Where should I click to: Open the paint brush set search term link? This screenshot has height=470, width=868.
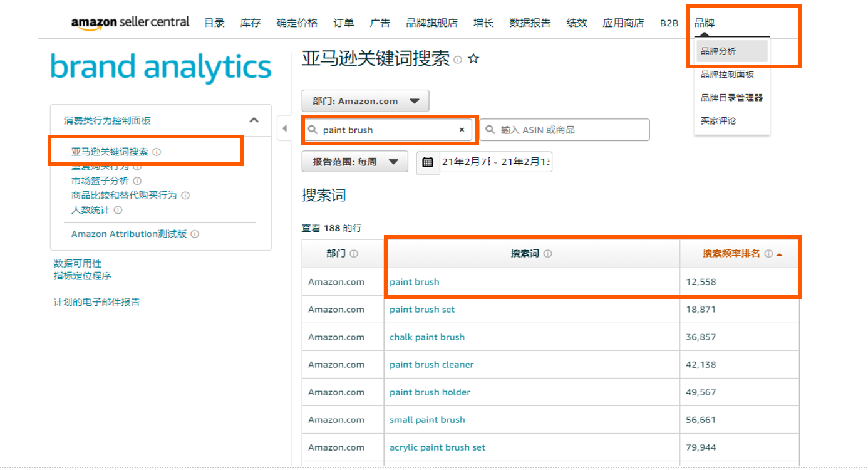tap(422, 310)
